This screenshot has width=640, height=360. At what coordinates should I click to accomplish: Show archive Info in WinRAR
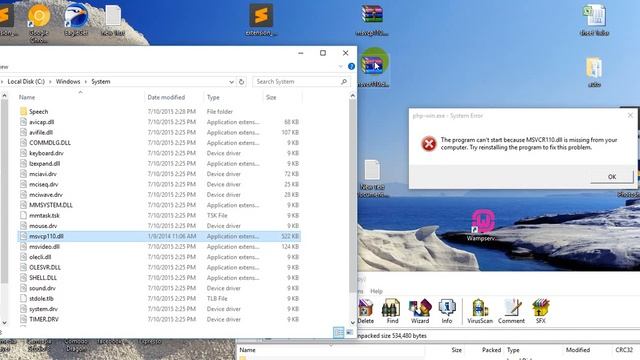[447, 311]
